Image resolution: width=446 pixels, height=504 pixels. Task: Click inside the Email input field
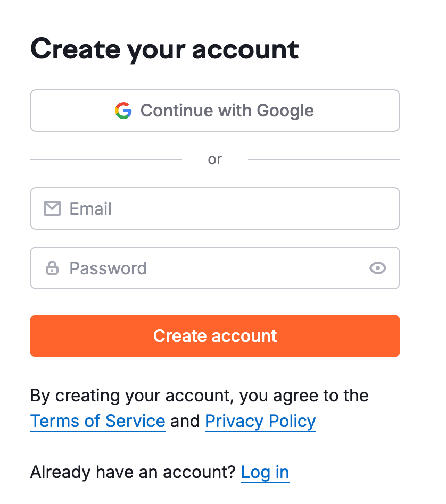coord(213,208)
